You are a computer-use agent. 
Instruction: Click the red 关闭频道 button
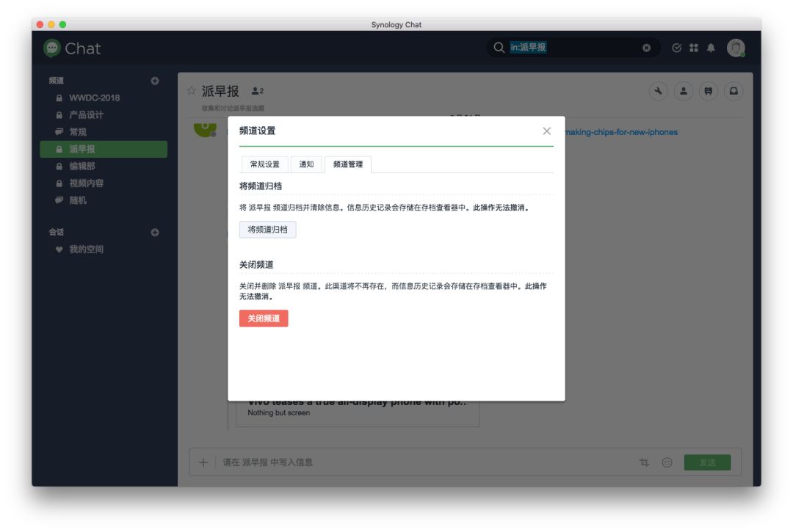264,318
